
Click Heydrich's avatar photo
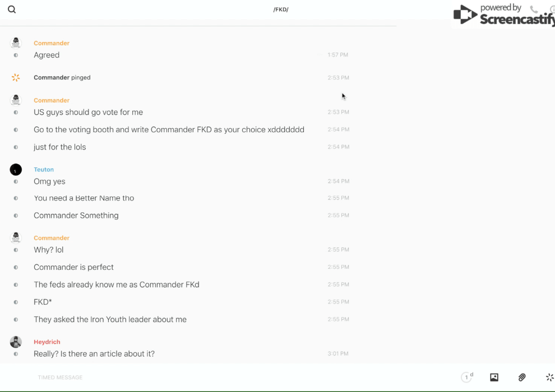coord(16,342)
